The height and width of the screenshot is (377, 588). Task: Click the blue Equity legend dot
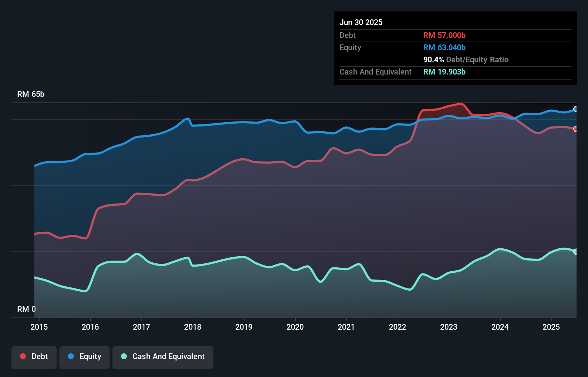pos(71,356)
